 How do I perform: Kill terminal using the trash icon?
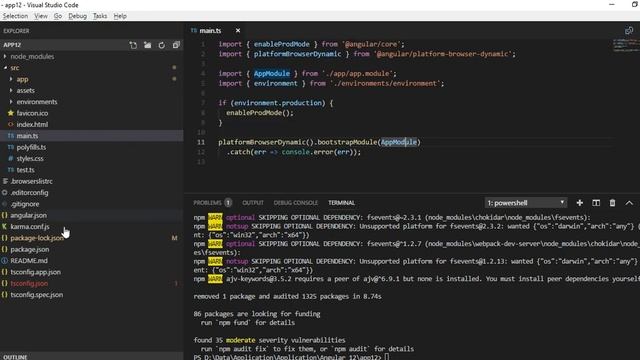click(x=612, y=203)
